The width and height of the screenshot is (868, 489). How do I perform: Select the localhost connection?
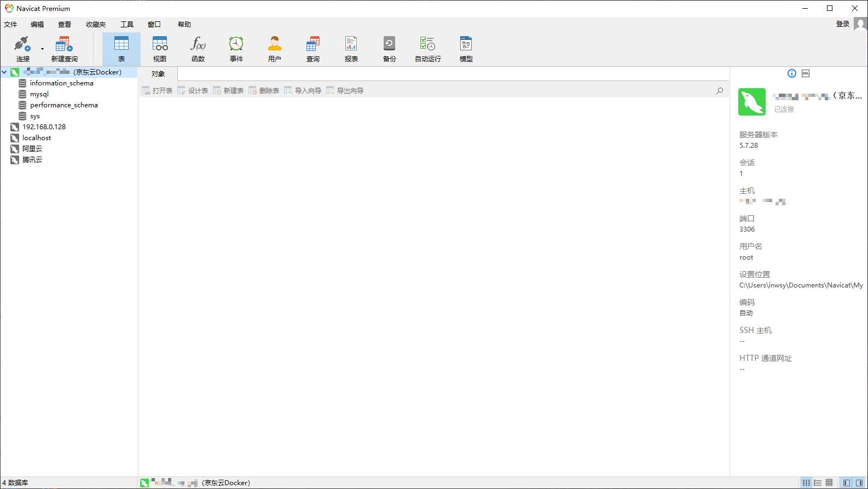click(x=37, y=138)
